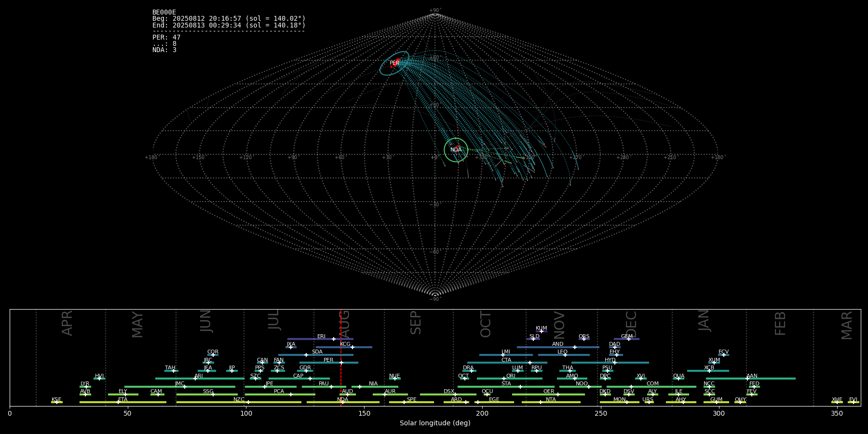Select the NDA shower bar in the timeline
This screenshot has width=868, height=434.
[343, 402]
